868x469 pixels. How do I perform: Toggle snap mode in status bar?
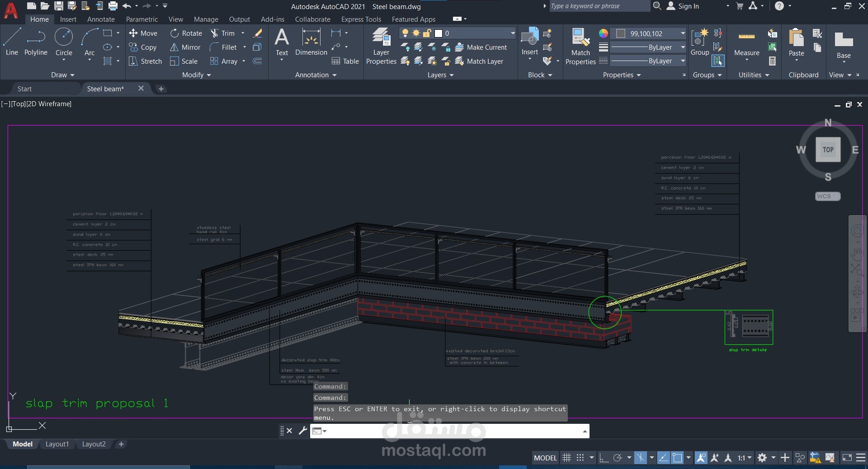click(580, 458)
